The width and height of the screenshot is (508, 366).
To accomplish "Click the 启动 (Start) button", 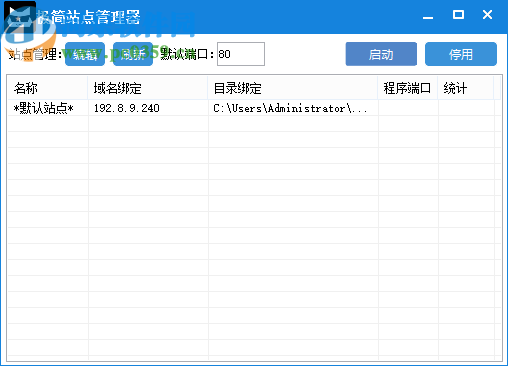I will click(381, 54).
